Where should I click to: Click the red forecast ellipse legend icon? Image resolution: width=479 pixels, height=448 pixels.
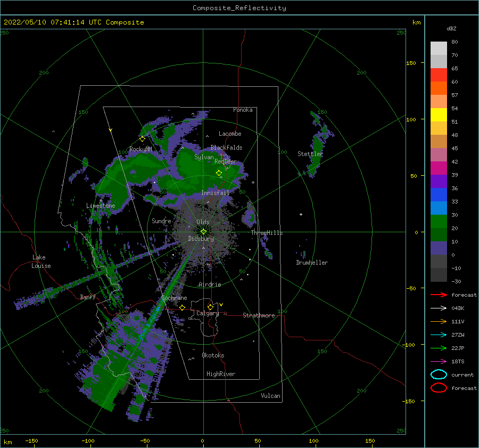439,388
